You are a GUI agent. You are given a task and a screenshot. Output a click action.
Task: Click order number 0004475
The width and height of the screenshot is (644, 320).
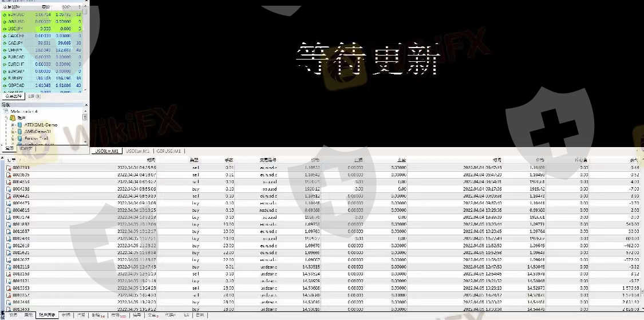[21, 203]
